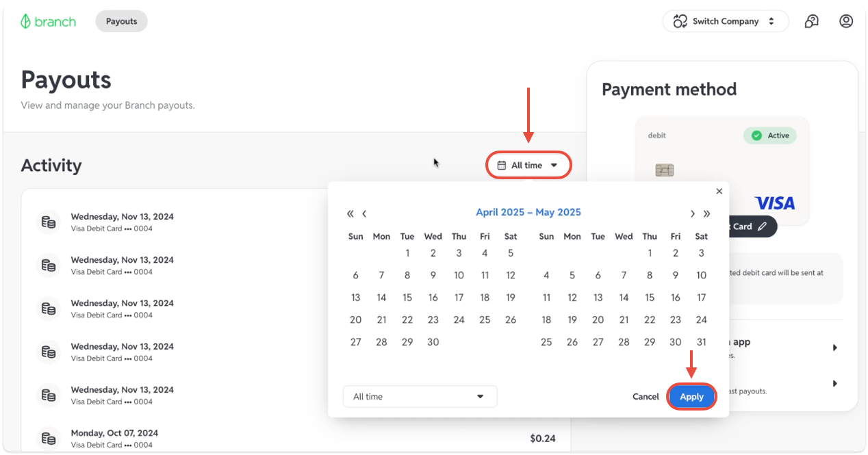Click the Payment method heading
The width and height of the screenshot is (868, 455).
[x=669, y=90]
